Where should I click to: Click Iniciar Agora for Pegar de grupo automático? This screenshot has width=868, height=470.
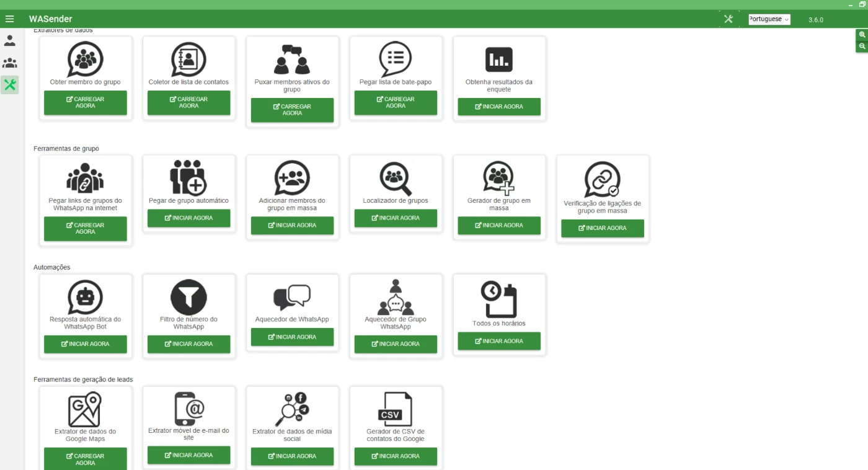pyautogui.click(x=188, y=218)
